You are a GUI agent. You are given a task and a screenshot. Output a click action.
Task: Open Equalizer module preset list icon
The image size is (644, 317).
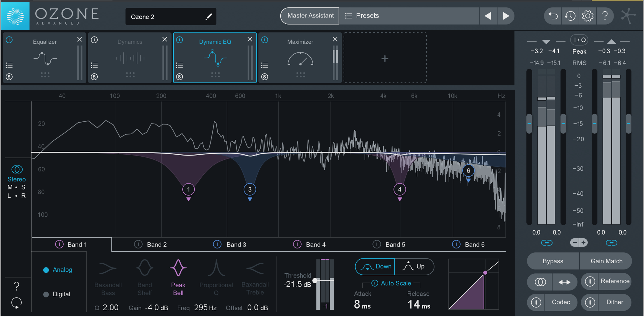click(9, 65)
